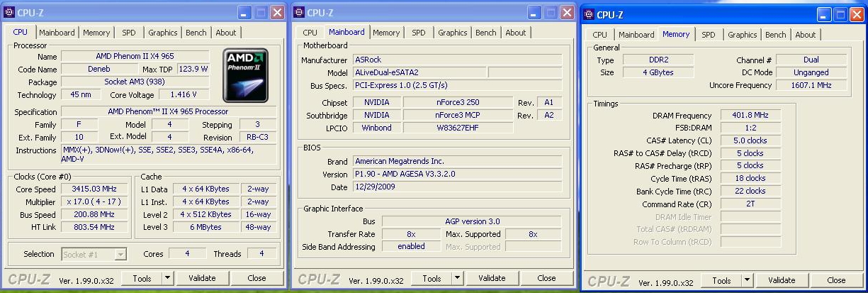Open Bench tab in the left CPU window
868x293 pixels.
pyautogui.click(x=196, y=33)
